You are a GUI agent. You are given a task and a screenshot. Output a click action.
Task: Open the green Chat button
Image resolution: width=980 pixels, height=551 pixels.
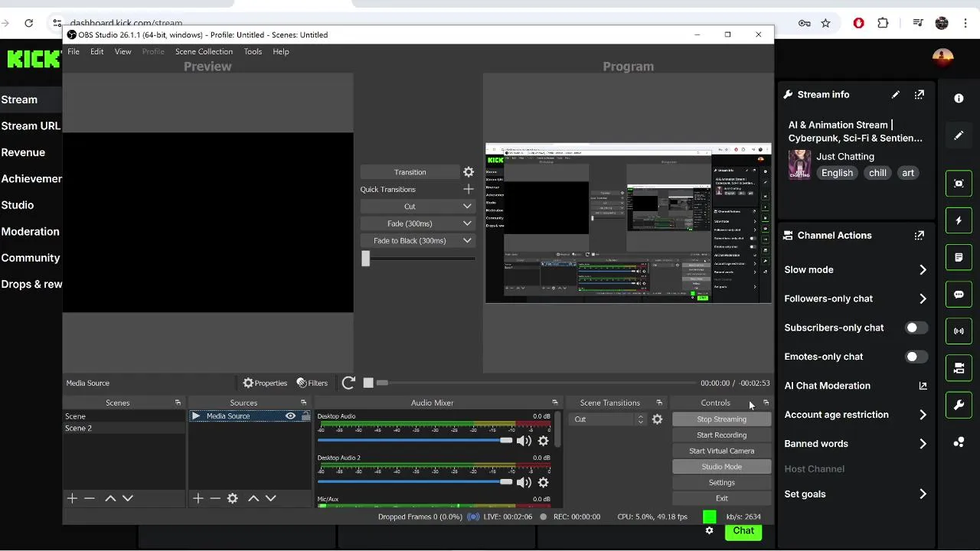click(743, 531)
